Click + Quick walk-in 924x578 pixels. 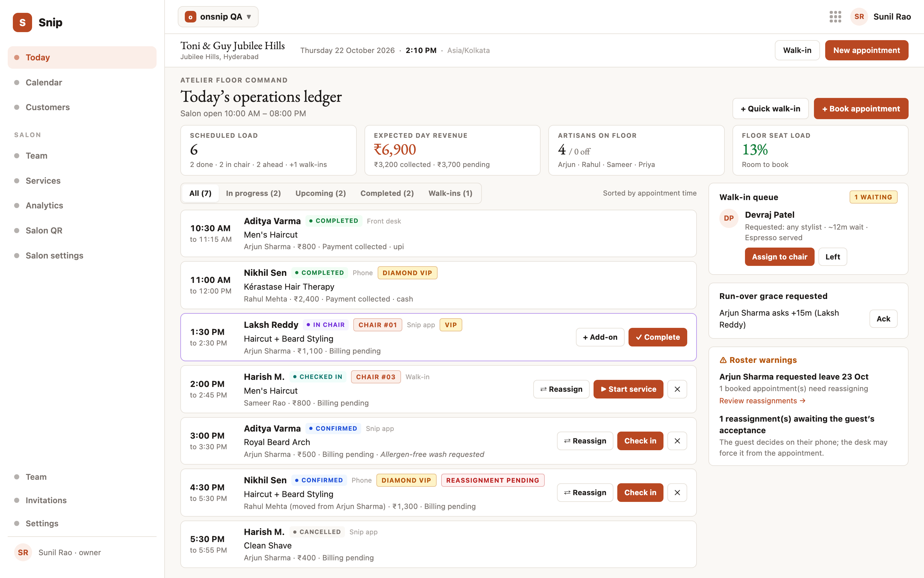pos(770,109)
